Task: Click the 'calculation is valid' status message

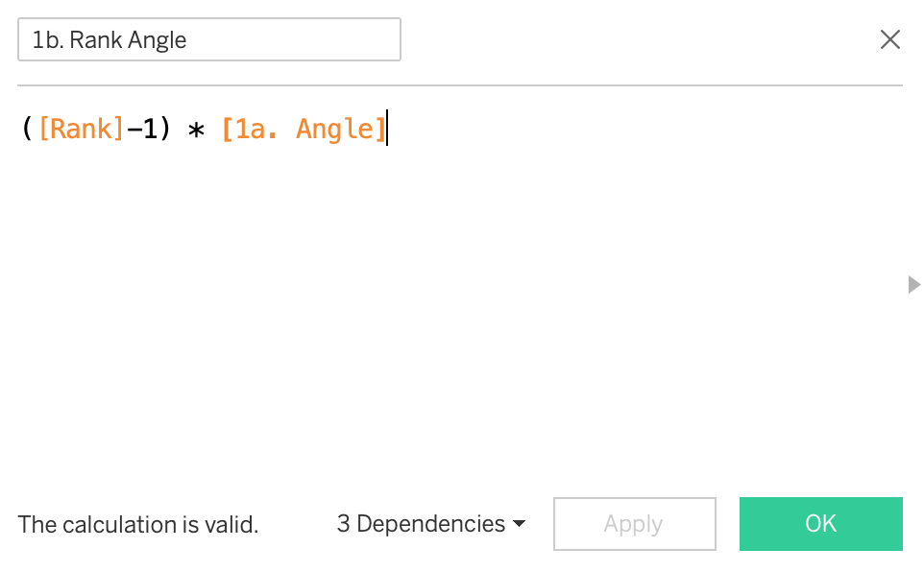Action: click(x=138, y=525)
